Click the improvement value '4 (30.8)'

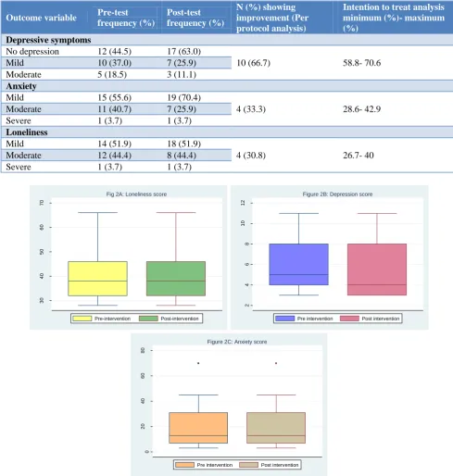251,156
